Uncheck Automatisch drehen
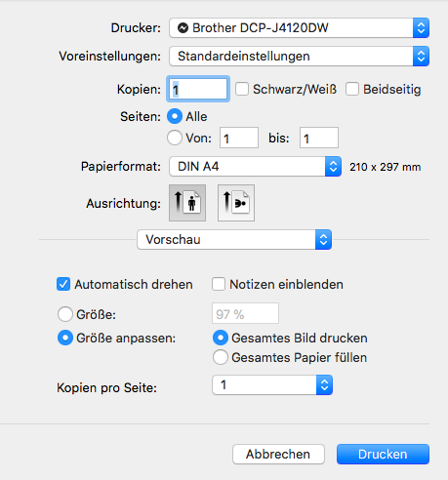The width and height of the screenshot is (448, 480). coord(63,284)
